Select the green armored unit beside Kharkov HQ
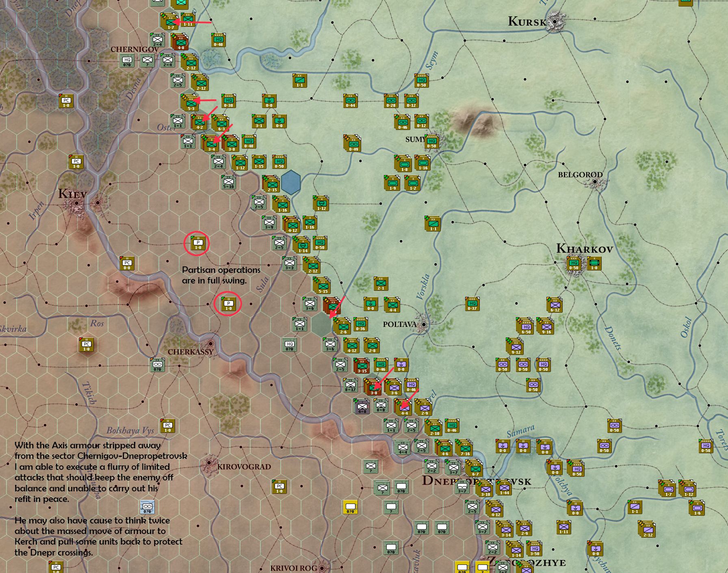728x573 pixels. pyautogui.click(x=594, y=263)
